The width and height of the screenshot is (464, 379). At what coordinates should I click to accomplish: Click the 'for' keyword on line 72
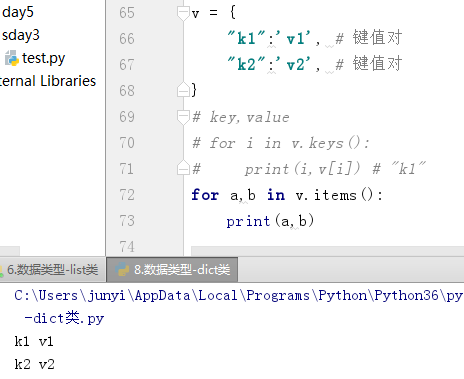[x=205, y=195]
